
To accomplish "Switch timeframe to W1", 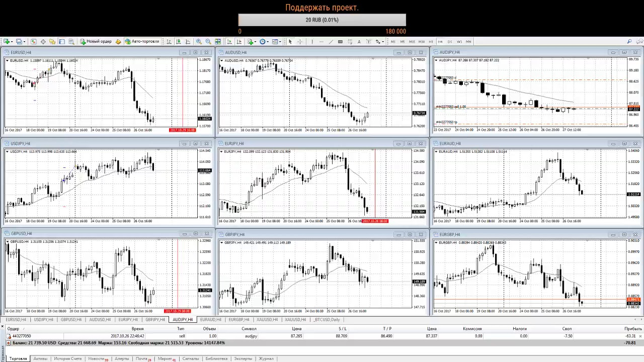I will click(x=459, y=41).
